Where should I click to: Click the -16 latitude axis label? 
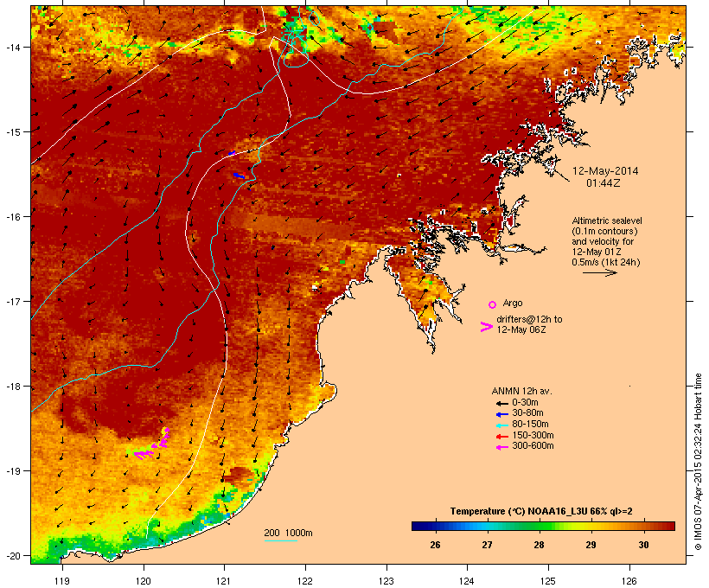12,217
